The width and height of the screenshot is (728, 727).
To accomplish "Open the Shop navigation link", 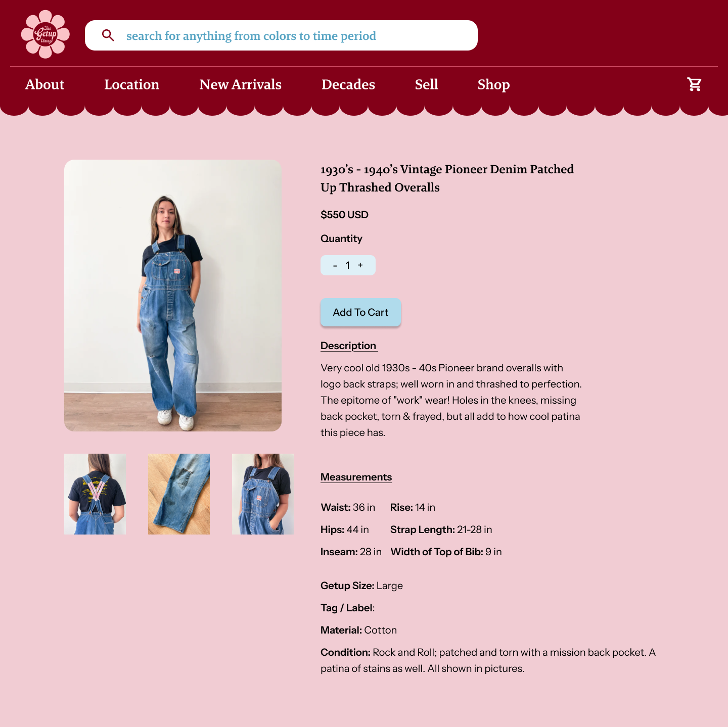I will [x=493, y=84].
